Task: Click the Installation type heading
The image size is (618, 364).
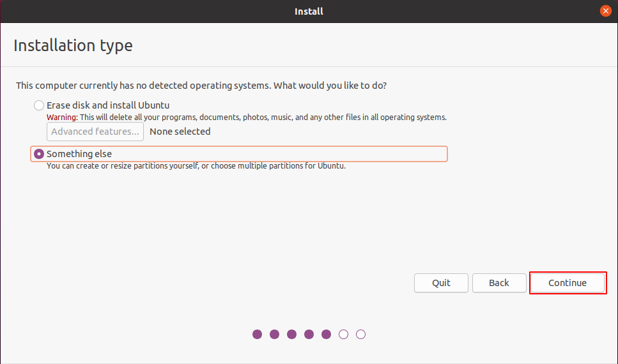Action: (73, 45)
